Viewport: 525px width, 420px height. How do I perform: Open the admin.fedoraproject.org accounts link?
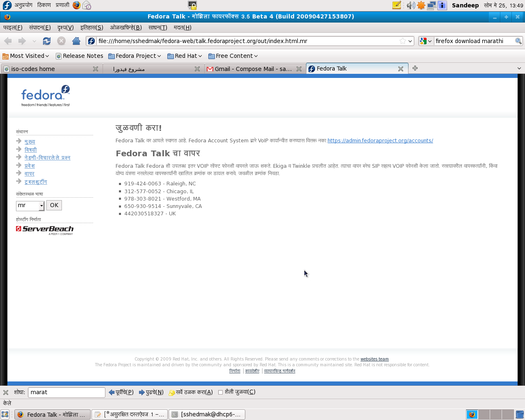[x=380, y=140]
